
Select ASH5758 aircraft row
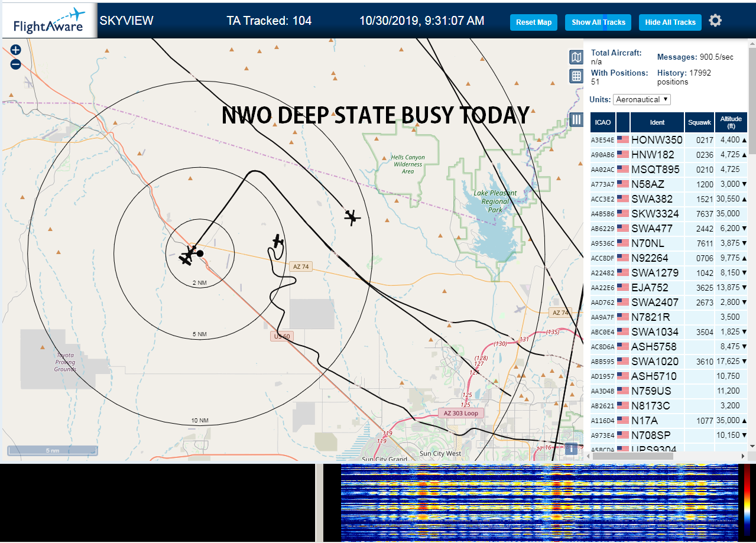(669, 347)
